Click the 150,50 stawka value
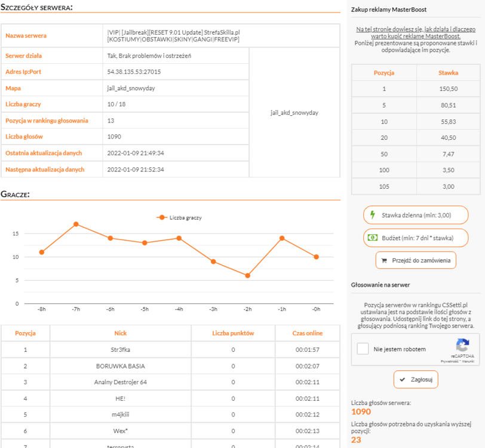This screenshot has height=448, width=485. [x=449, y=89]
